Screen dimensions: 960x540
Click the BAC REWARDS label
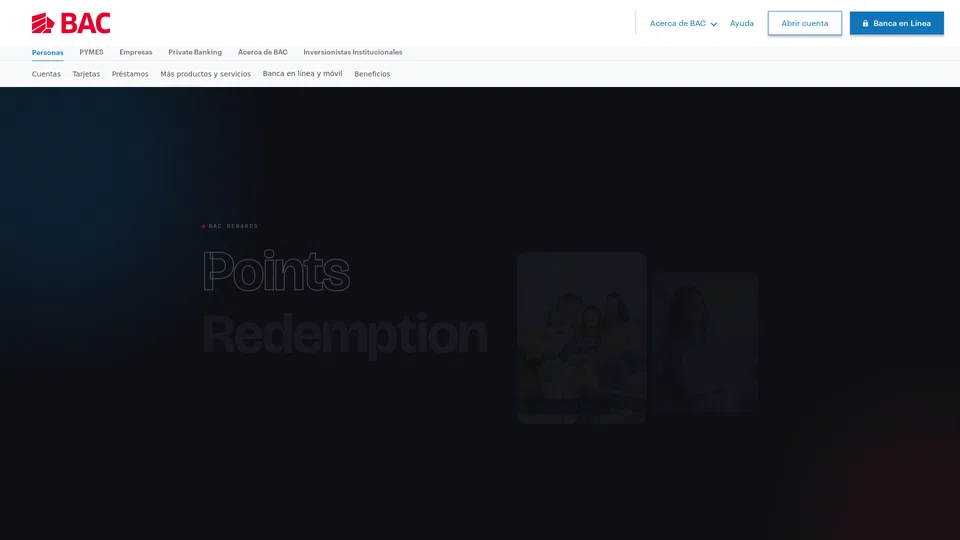click(233, 227)
